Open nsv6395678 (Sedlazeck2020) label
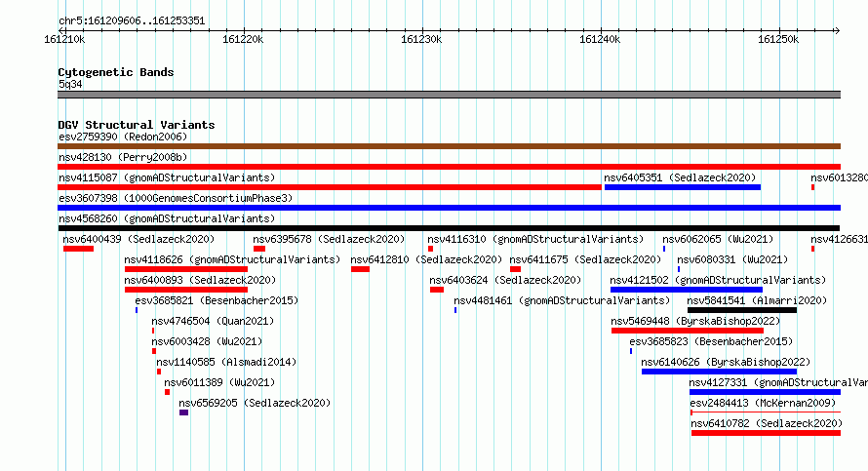This screenshot has width=868, height=471. (x=329, y=239)
